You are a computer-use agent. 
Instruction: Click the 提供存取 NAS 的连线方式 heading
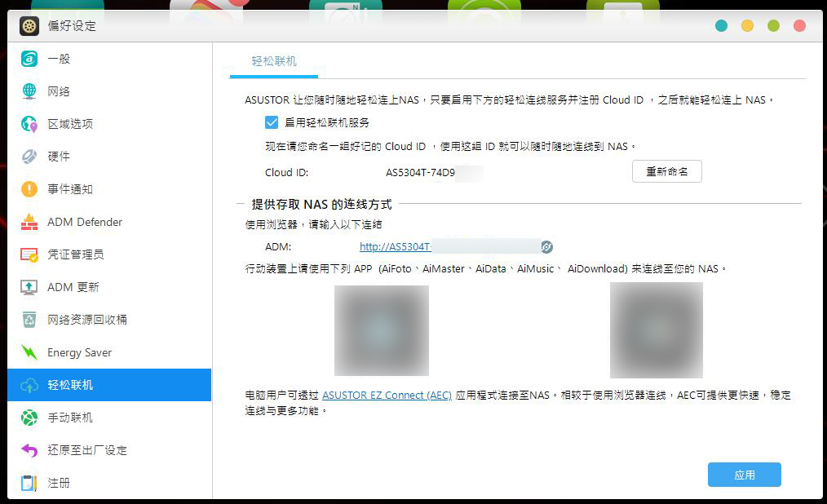(x=321, y=204)
